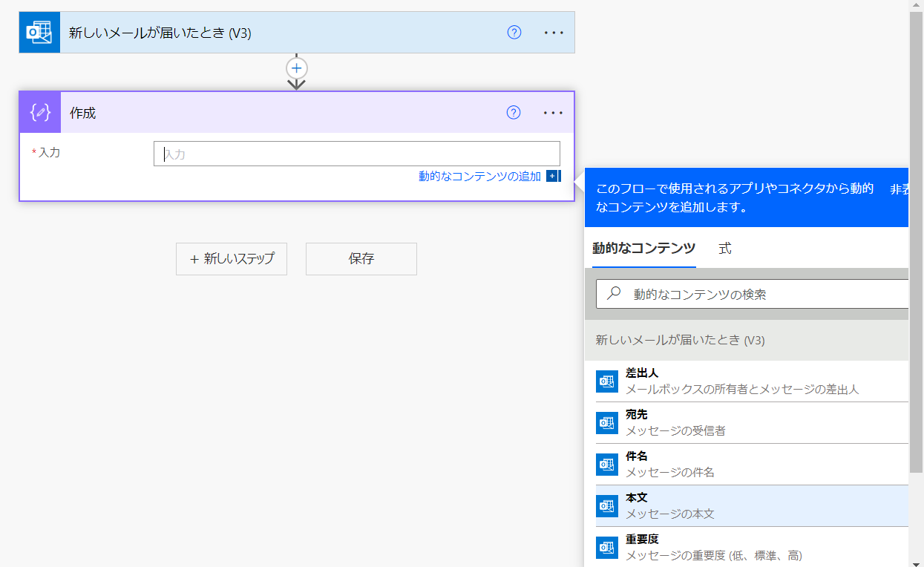Open the ellipsis menu on the 作成 card
Viewport: 924px width, 567px height.
coord(554,113)
